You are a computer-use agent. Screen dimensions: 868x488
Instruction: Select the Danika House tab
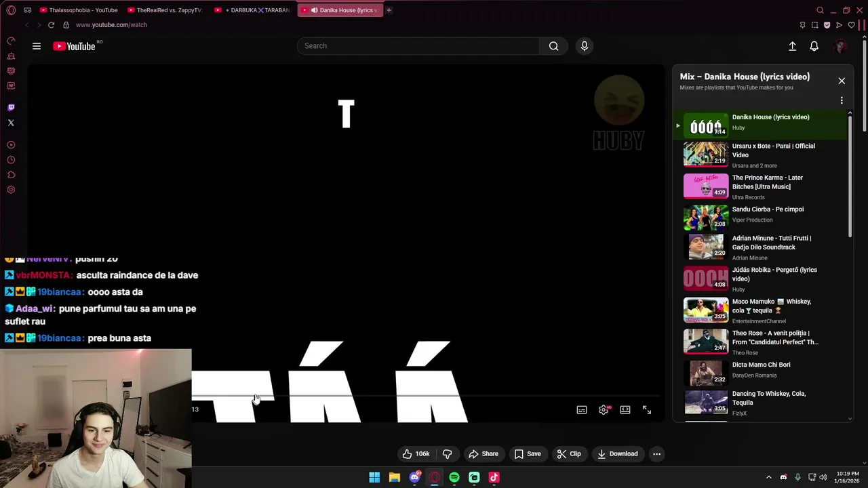tap(340, 10)
